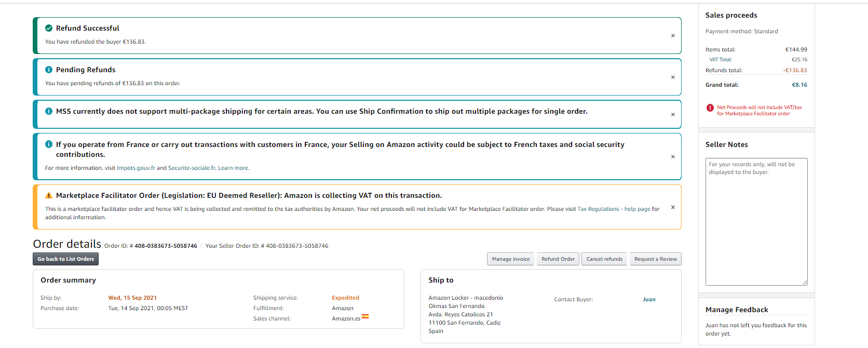Dismiss the Refund Successful alert
Image resolution: width=868 pixels, height=348 pixels.
pos(673,36)
